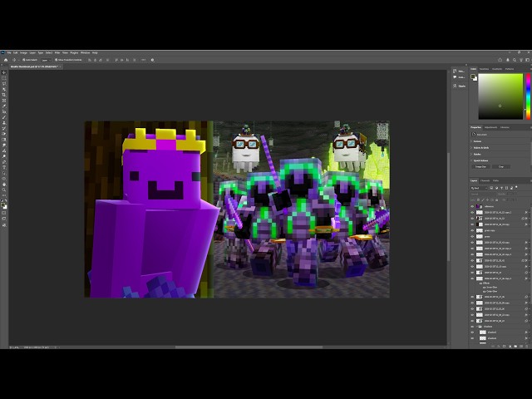This screenshot has height=399, width=532.
Task: Select the Zoom tool
Action: pos(4,190)
